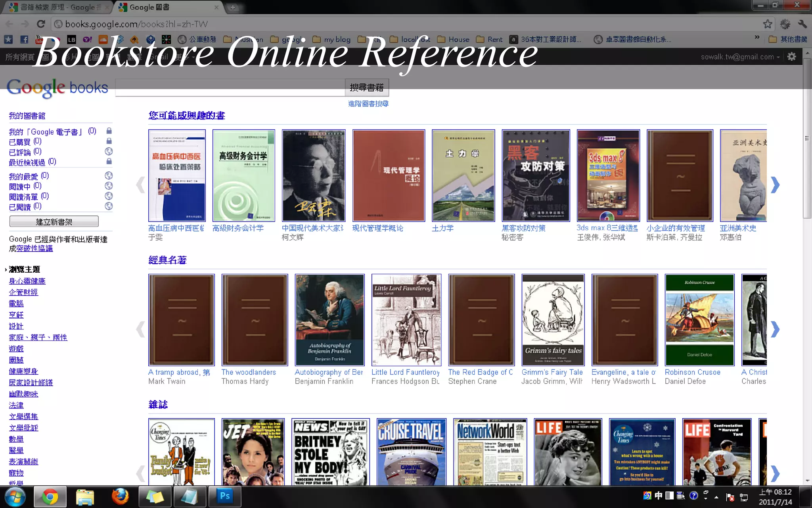Open the Grimm's fairy tales cover
This screenshot has height=508, width=812.
pyautogui.click(x=553, y=320)
